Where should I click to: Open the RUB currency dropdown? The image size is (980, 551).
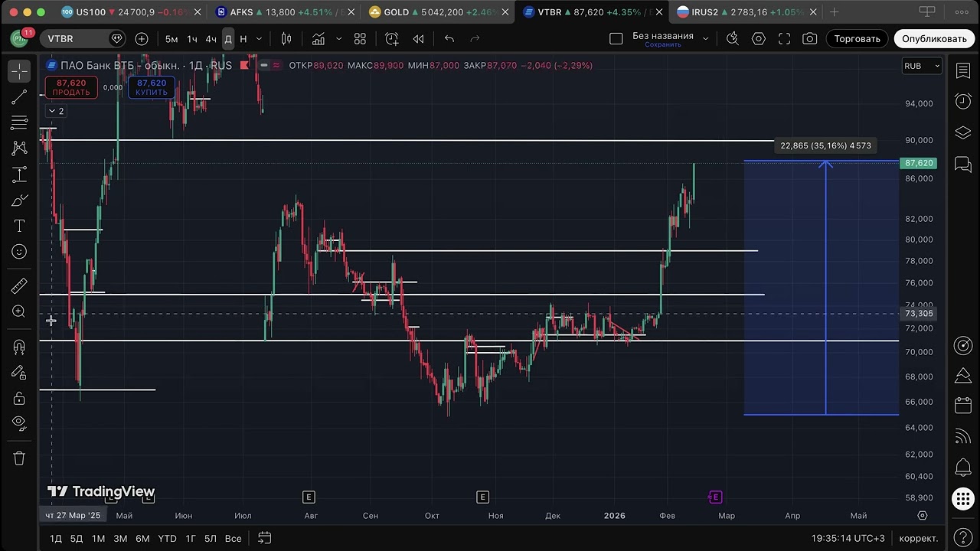tap(921, 66)
